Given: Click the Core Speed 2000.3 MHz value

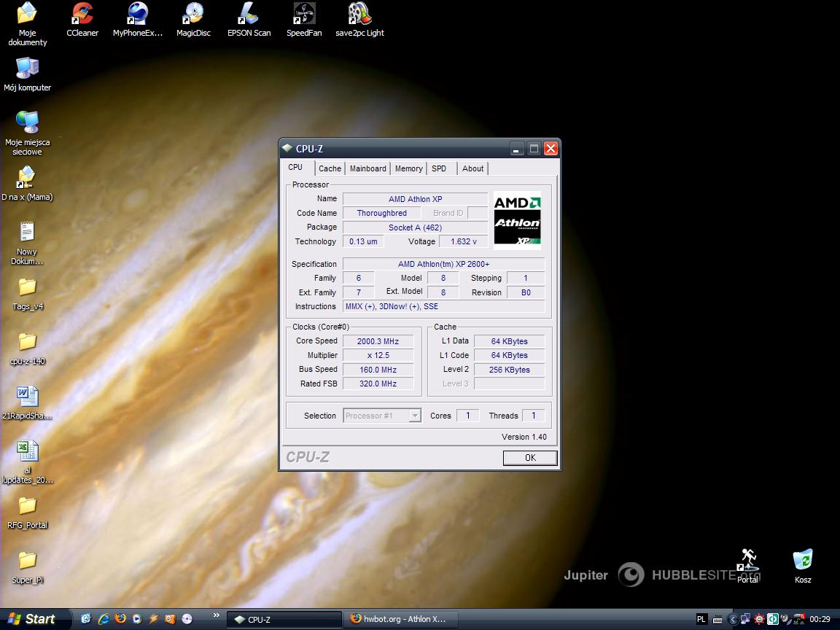Looking at the screenshot, I should click(x=378, y=341).
